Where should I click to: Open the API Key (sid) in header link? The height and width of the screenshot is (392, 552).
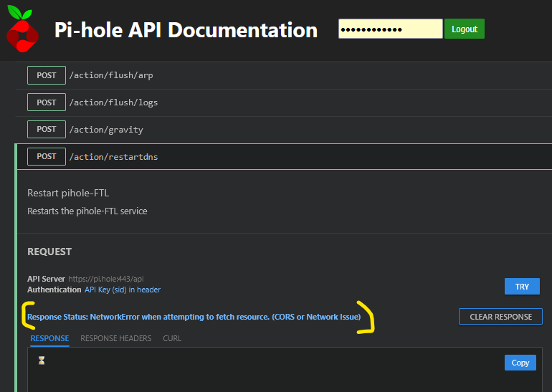pos(123,290)
